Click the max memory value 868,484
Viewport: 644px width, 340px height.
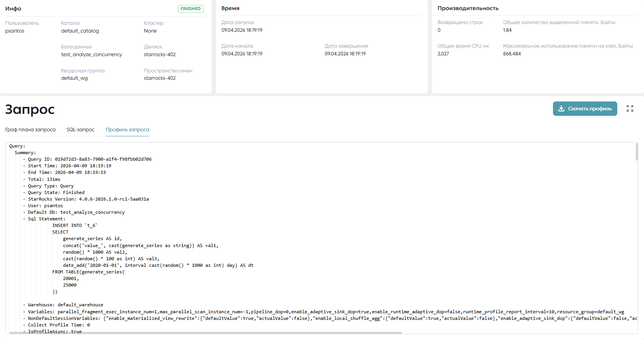point(512,54)
